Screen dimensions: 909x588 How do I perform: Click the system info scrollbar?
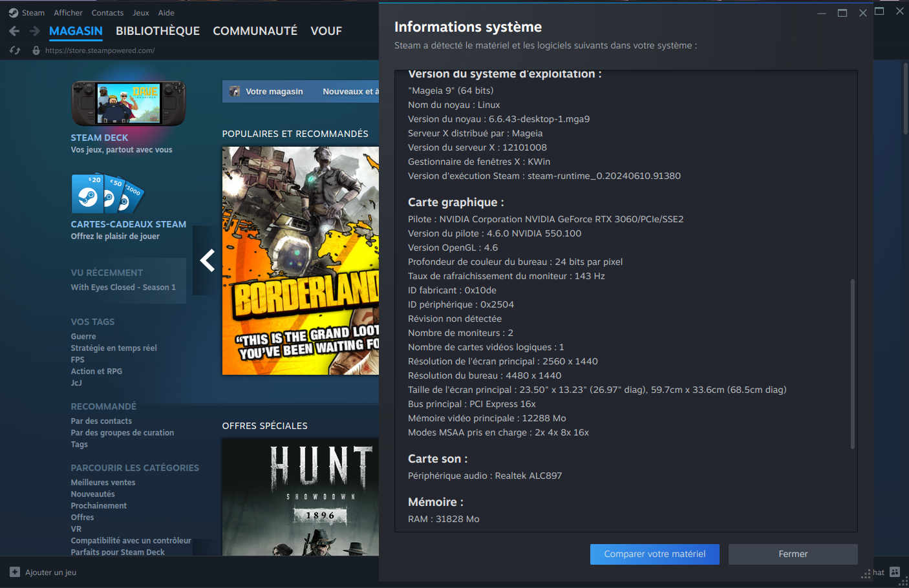[x=853, y=364]
